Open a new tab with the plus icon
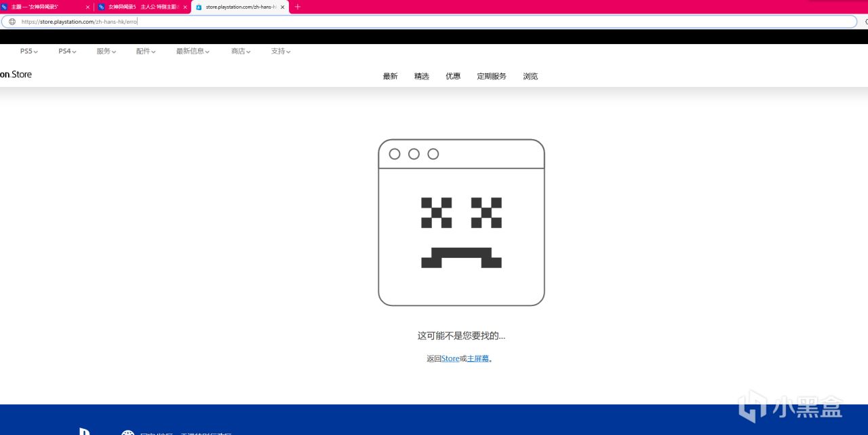This screenshot has width=868, height=435. (298, 7)
